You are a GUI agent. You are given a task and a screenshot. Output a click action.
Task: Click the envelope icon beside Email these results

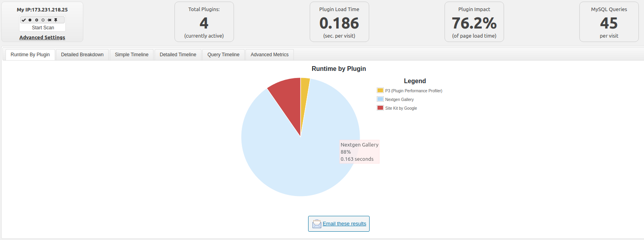[x=316, y=224]
